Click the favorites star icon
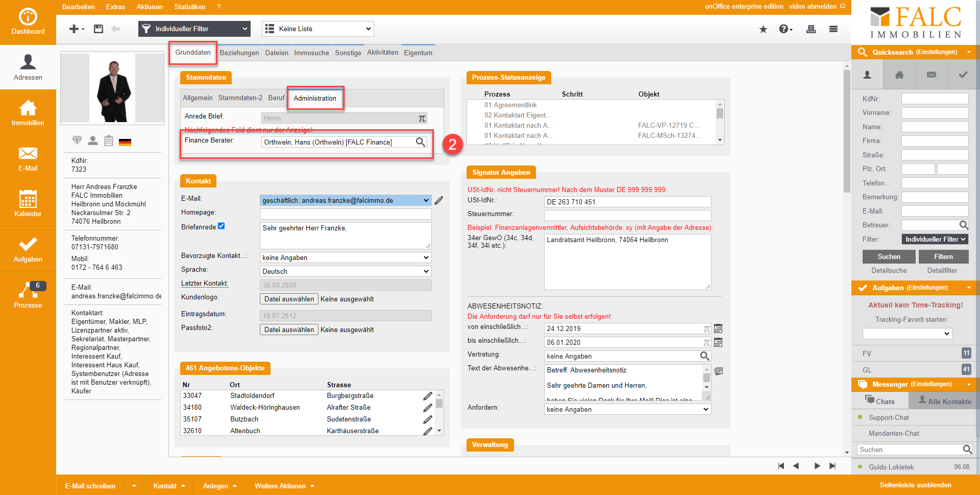 tap(763, 29)
